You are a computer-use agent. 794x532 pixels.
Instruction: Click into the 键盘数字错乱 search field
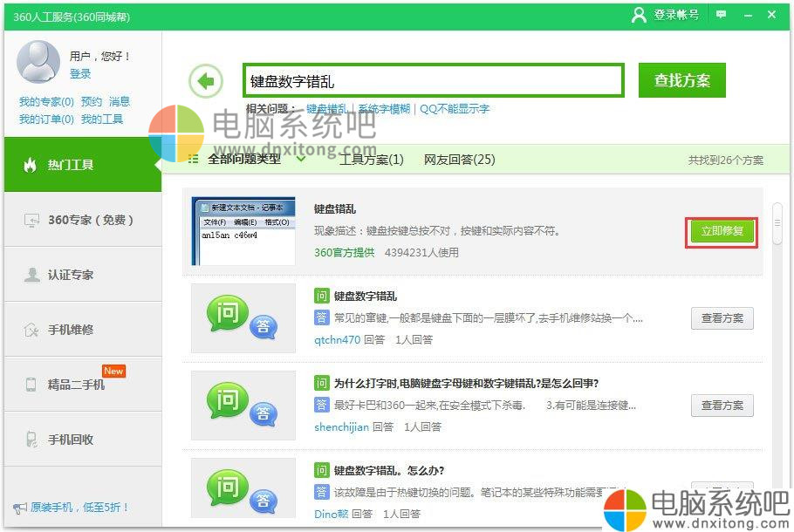(434, 81)
